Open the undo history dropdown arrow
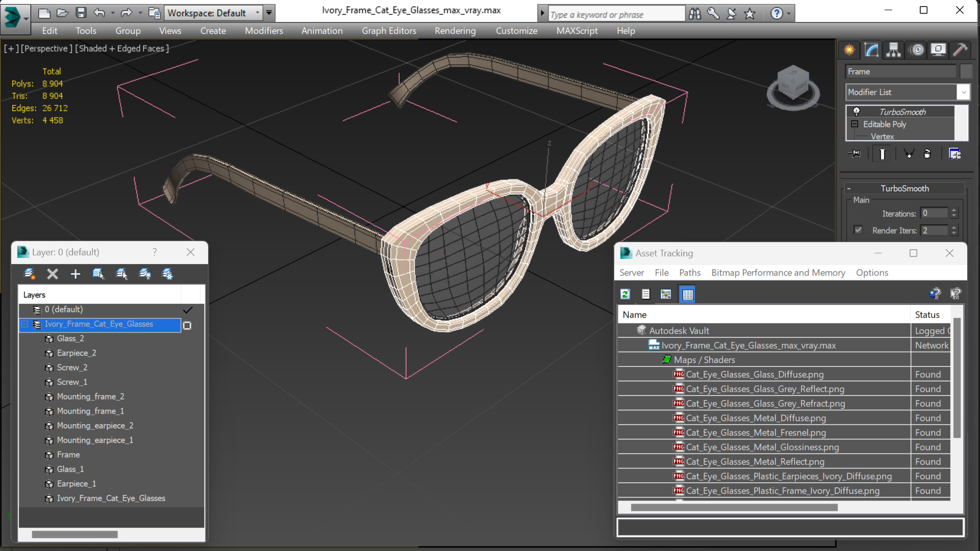This screenshot has height=551, width=980. pyautogui.click(x=112, y=13)
